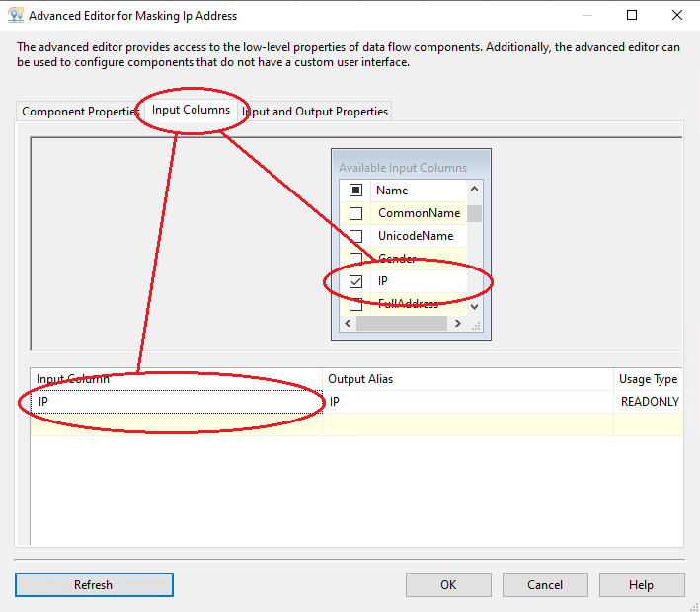Open the READONLY Usage Type dropdown cell
The image size is (700, 612).
click(649, 402)
